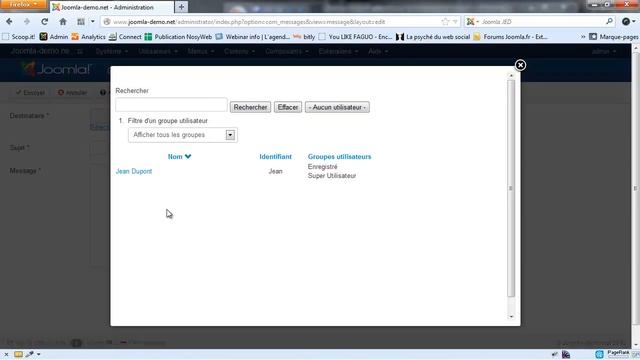Viewport: 640px width, 360px height.
Task: Open the Extensions menu in Joomla admin bar
Action: click(x=338, y=51)
